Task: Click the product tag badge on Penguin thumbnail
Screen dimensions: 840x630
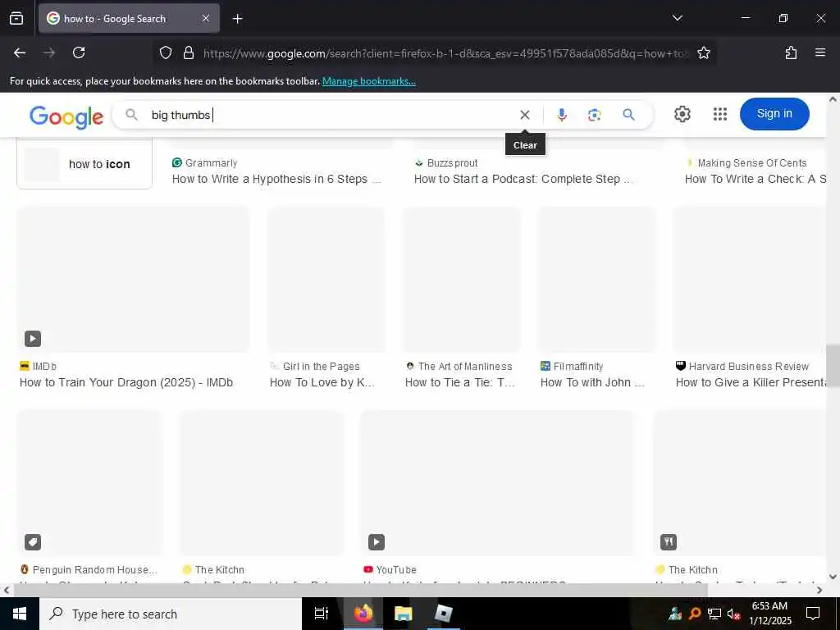Action: click(x=33, y=542)
